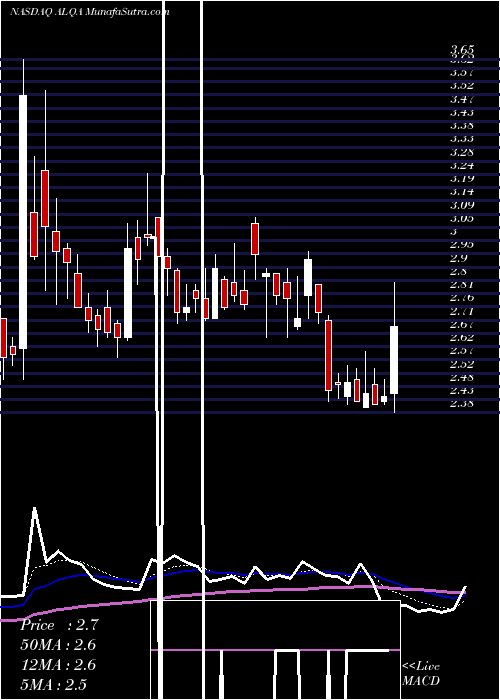This screenshot has height=700, width=500.
Task: Click the 2.67 price axis label
Action: 462,324
